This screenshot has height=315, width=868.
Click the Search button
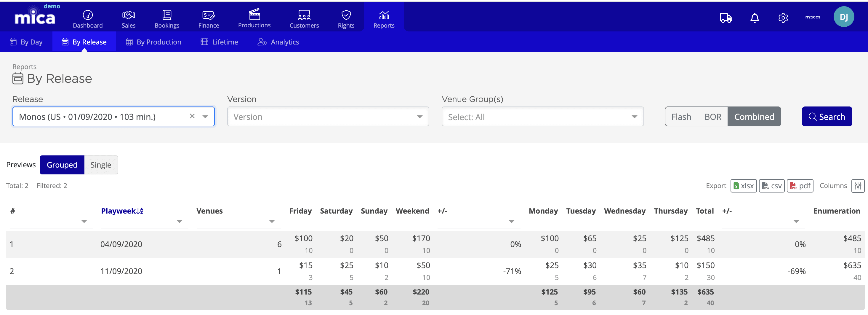827,116
